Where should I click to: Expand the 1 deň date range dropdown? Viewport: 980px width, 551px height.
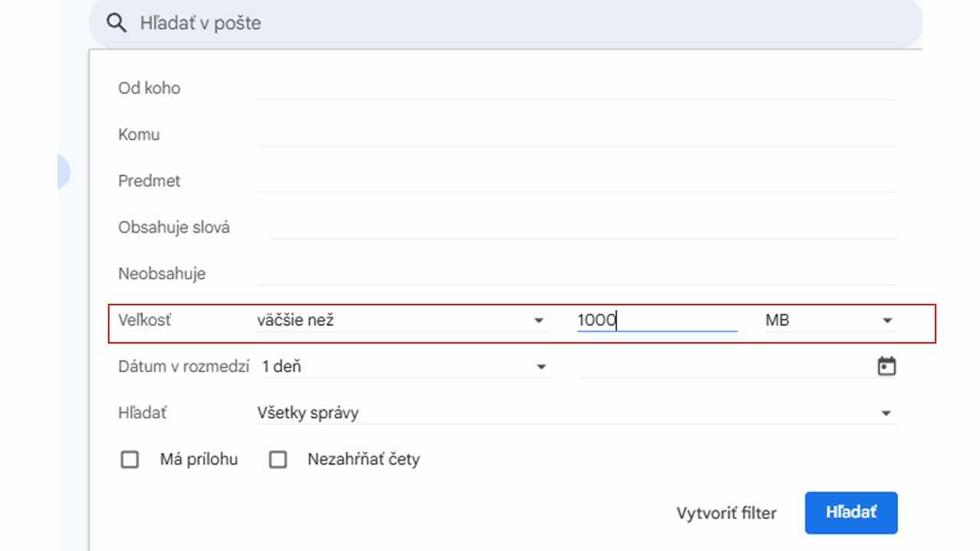point(406,367)
